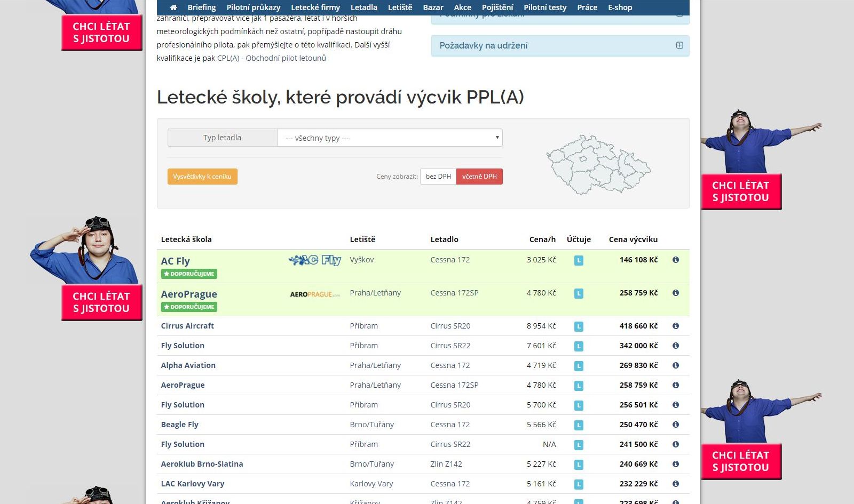Screen dimensions: 854x504
Task: Open info icon for LAC Karlovy Vary row
Action: (x=676, y=484)
